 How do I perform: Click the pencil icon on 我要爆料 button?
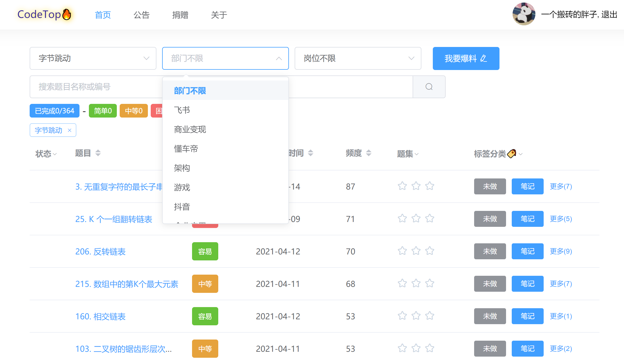pos(484,58)
